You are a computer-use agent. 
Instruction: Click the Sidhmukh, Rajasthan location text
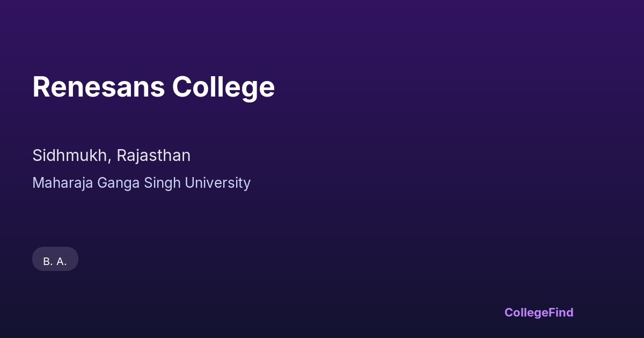(111, 156)
